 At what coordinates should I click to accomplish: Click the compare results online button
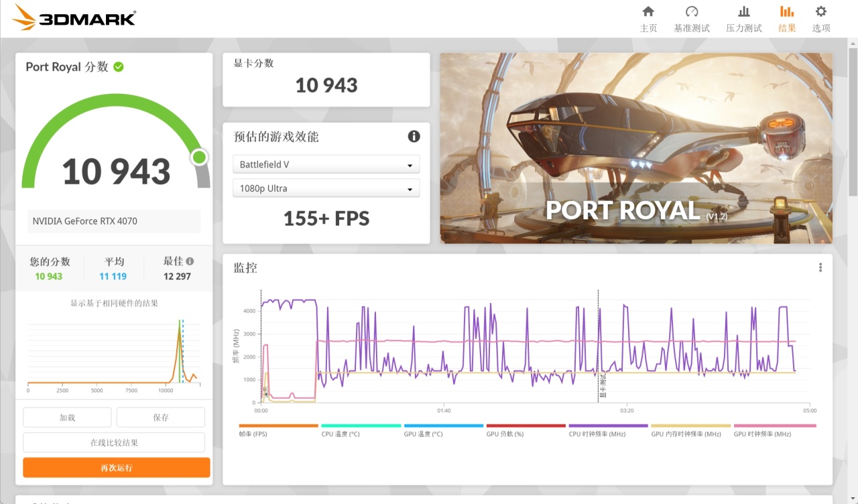114,443
